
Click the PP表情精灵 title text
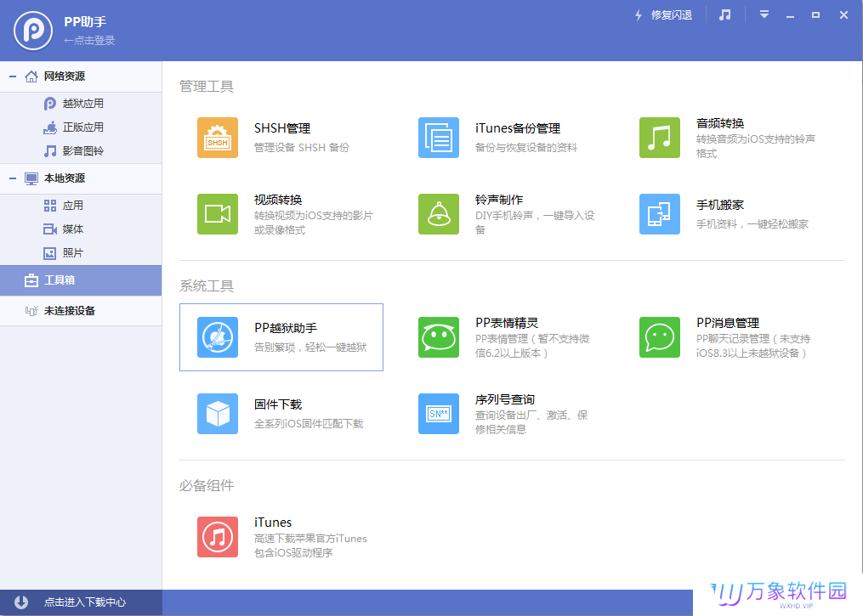507,323
